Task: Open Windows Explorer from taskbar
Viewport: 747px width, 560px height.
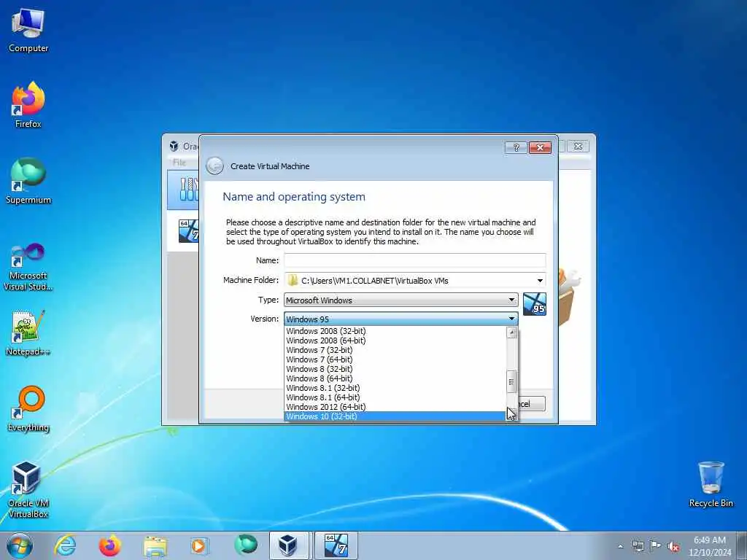Action: click(x=155, y=545)
